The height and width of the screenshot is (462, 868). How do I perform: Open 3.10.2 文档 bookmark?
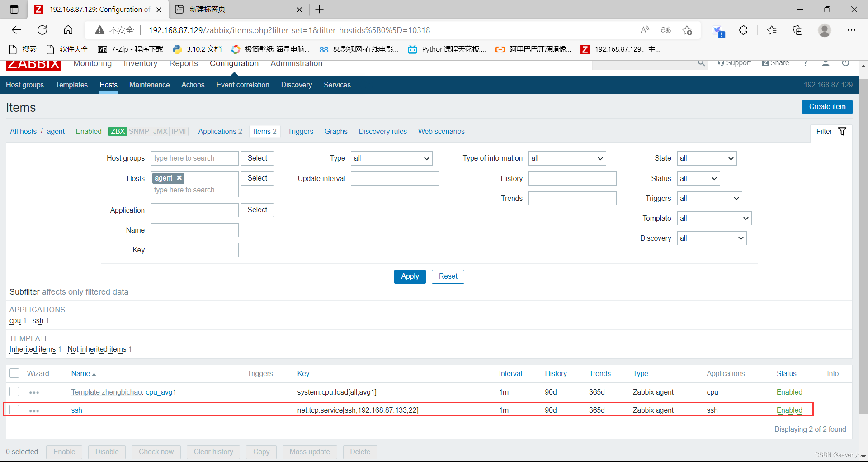click(197, 49)
